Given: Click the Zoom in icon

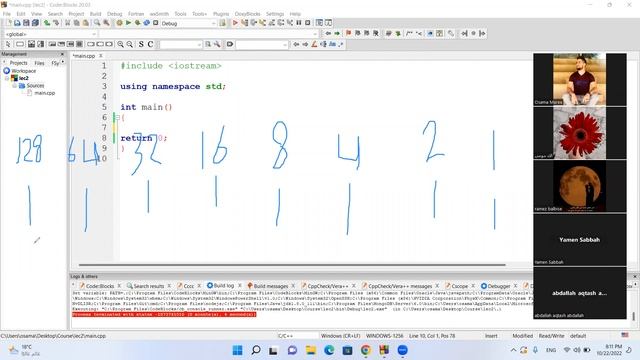Looking at the screenshot, I should pyautogui.click(x=120, y=44).
